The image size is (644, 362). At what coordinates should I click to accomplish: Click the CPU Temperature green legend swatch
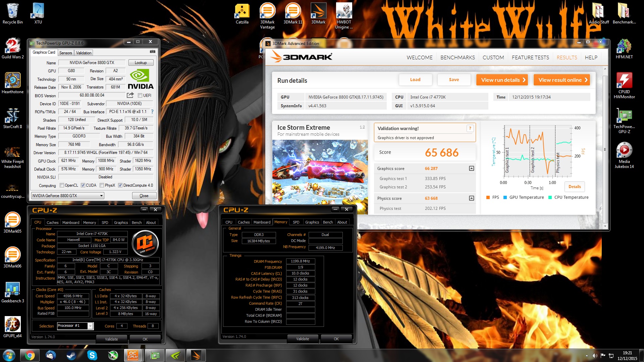550,197
